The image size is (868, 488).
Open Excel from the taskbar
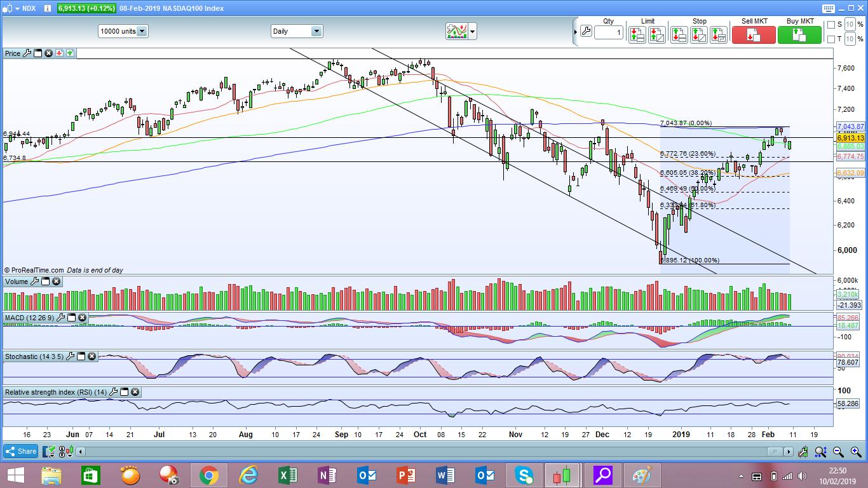click(x=288, y=475)
